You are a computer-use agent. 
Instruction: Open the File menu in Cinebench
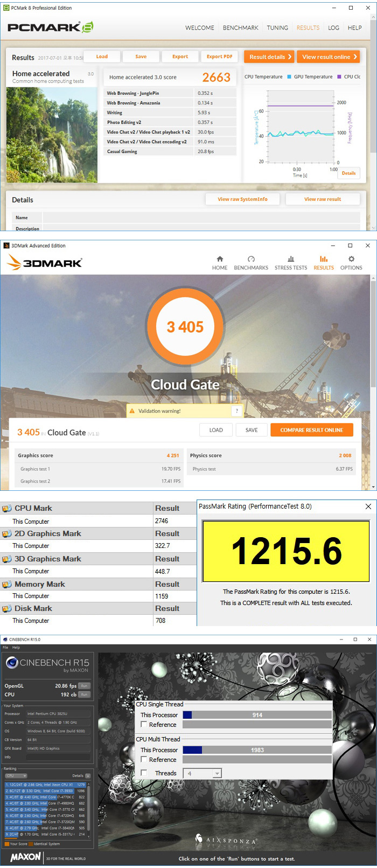coord(5,648)
